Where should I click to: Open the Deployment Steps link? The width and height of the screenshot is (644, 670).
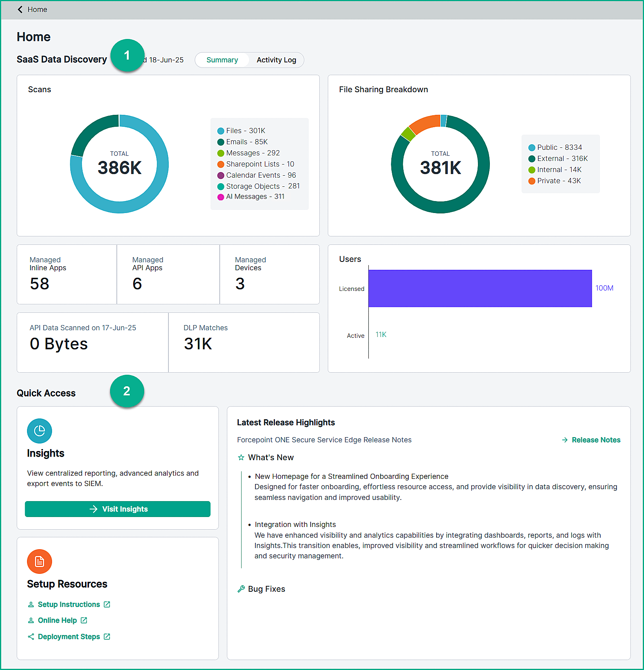[x=69, y=637]
